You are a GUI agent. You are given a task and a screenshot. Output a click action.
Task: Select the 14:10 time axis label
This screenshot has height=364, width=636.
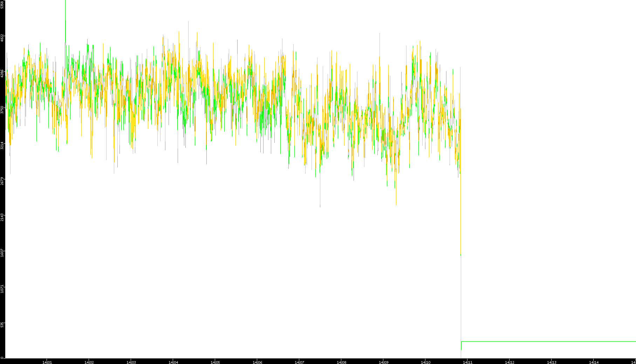(x=425, y=362)
